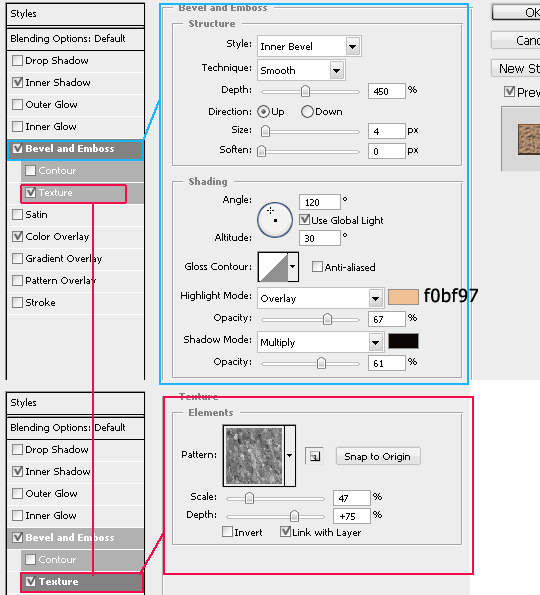Enable the Gradient Overlay checkbox

tap(17, 259)
